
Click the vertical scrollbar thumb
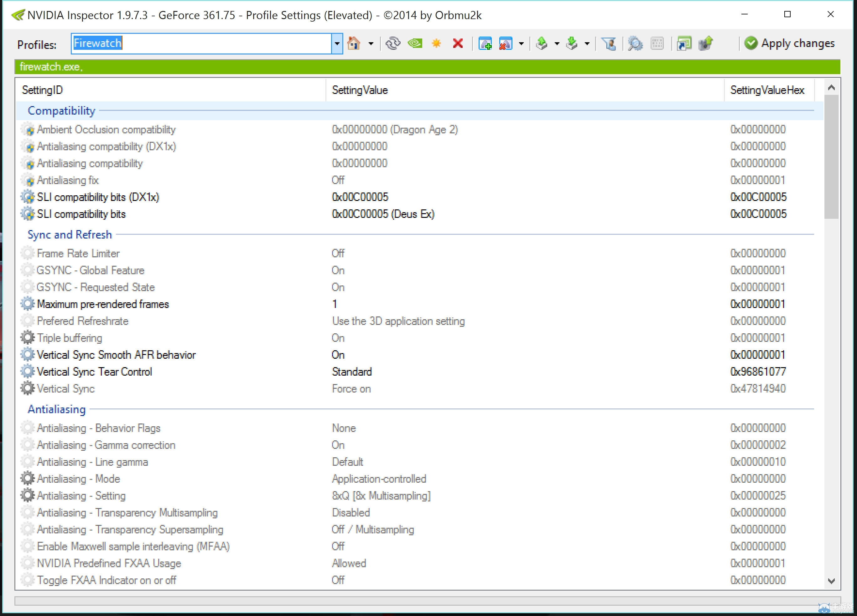click(831, 157)
